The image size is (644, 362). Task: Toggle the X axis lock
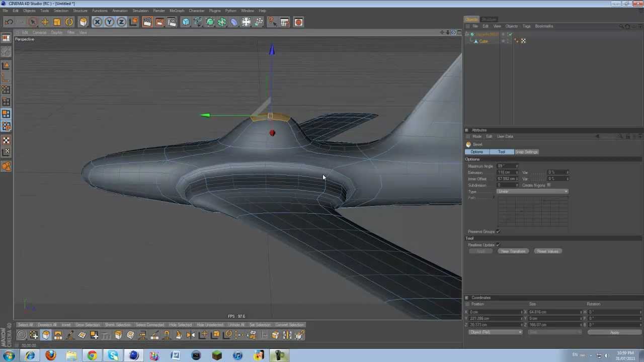click(x=97, y=22)
